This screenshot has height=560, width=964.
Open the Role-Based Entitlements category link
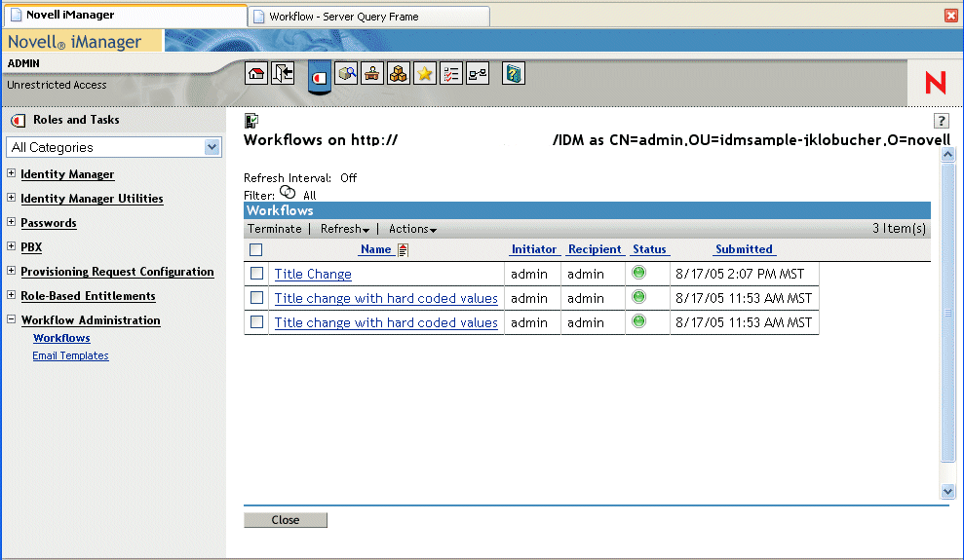[88, 296]
